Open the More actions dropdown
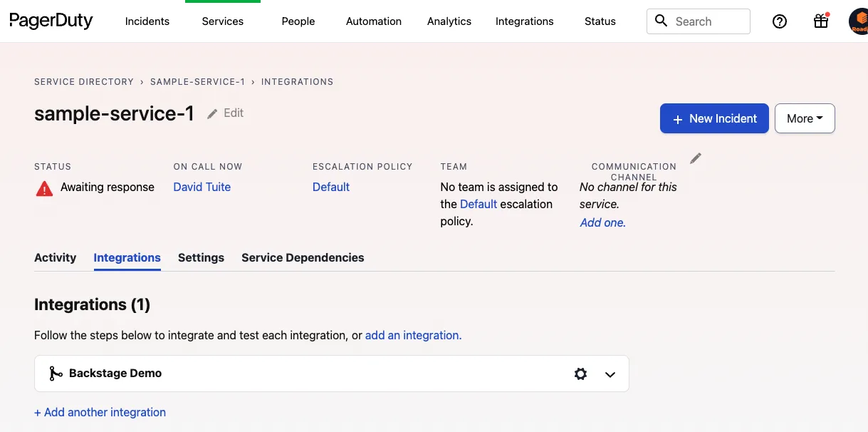Viewport: 868px width, 432px height. click(x=804, y=118)
